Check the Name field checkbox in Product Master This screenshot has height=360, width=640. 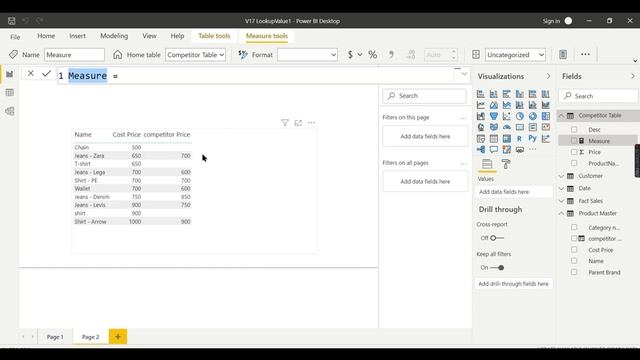(x=574, y=261)
